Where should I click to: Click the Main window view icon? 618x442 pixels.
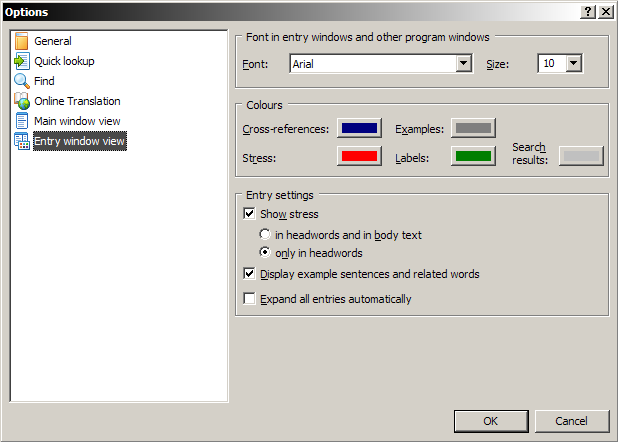pos(22,121)
